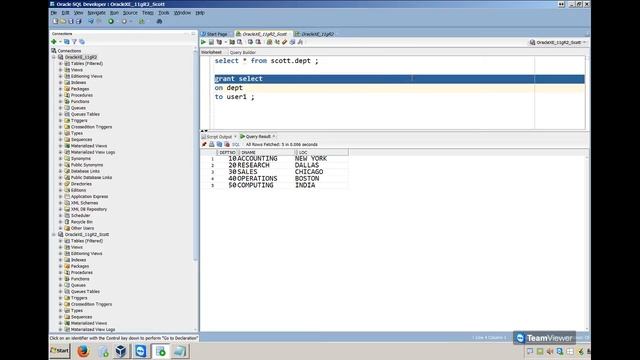Click the green Run icon in main toolbar

[x=111, y=21]
